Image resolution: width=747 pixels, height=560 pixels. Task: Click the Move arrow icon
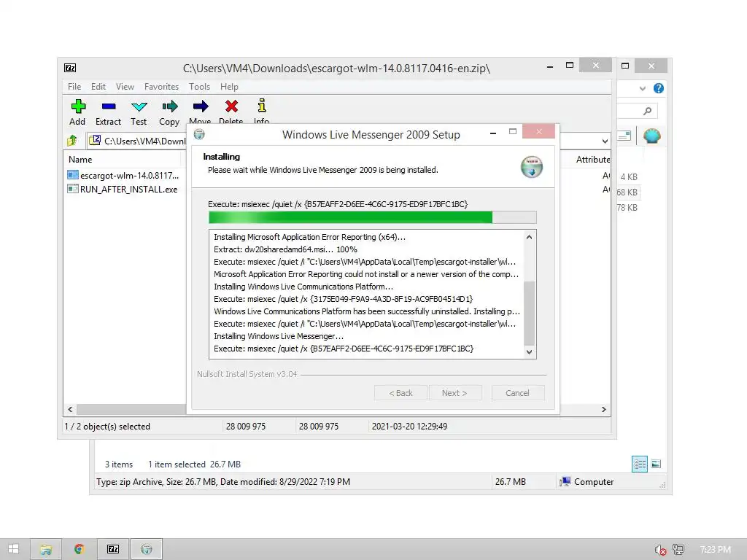click(x=201, y=106)
